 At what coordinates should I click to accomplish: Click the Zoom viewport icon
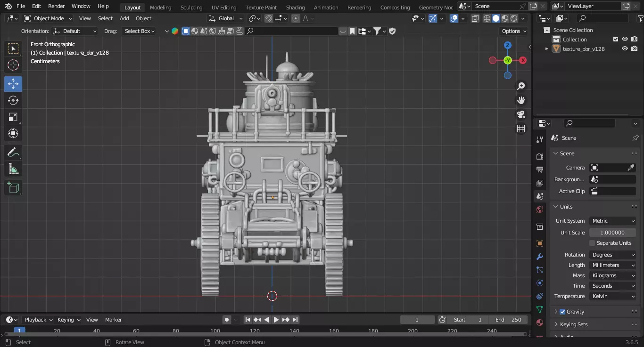521,86
